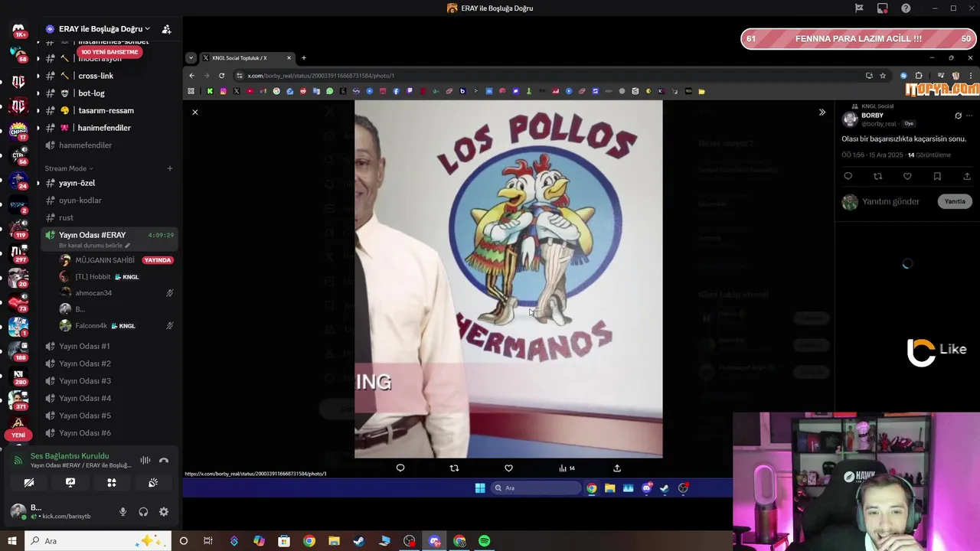Open tweet more options menu
This screenshot has width=980, height=551.
point(969,116)
